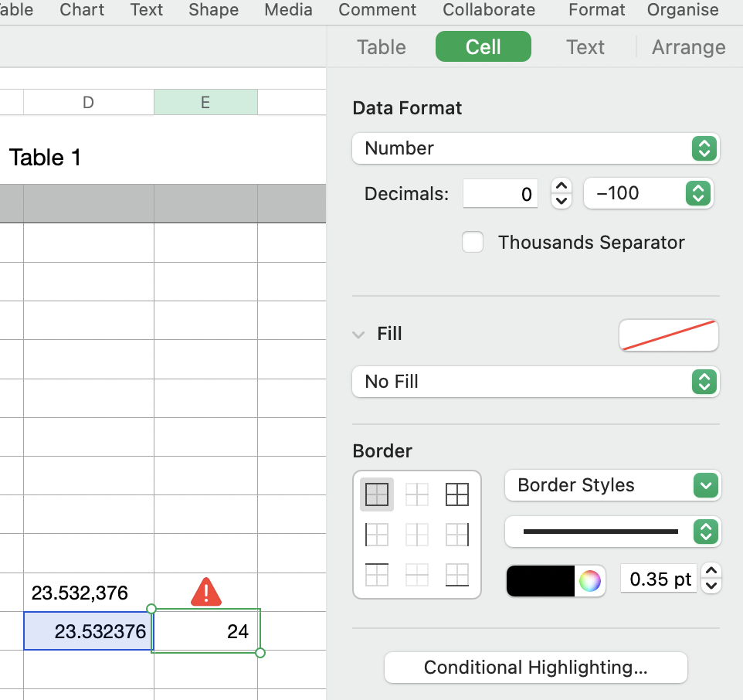Image resolution: width=743 pixels, height=700 pixels.
Task: Choose the left edge border preset
Action: [x=377, y=535]
